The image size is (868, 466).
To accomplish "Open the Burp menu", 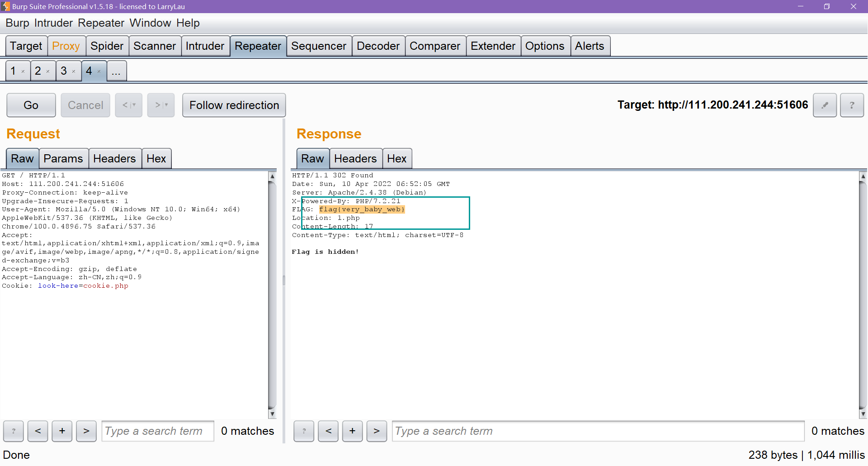I will (17, 23).
